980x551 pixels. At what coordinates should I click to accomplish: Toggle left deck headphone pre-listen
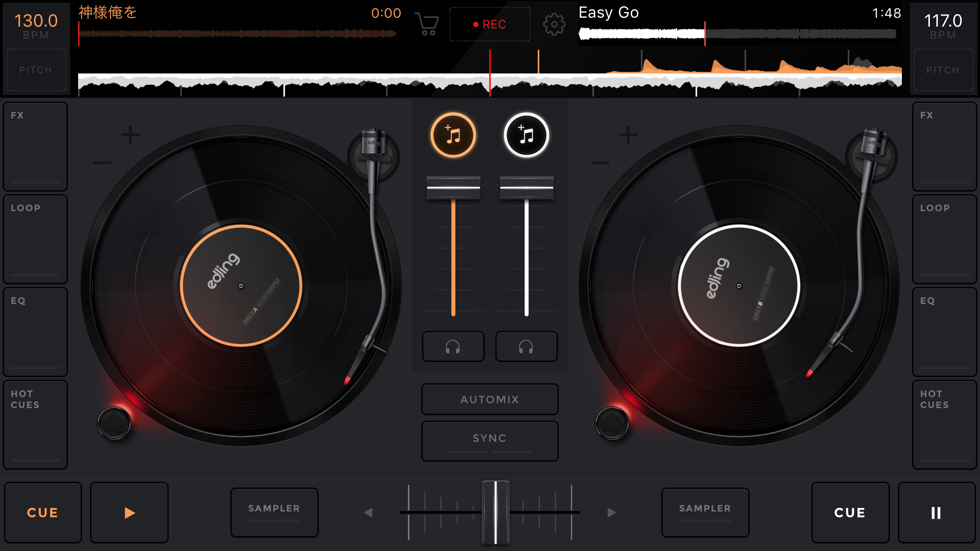click(x=453, y=346)
